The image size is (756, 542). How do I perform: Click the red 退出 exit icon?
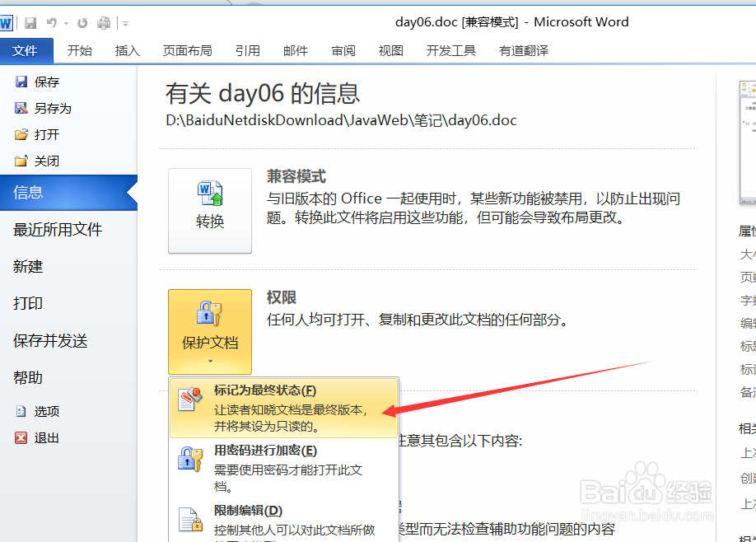click(x=21, y=437)
